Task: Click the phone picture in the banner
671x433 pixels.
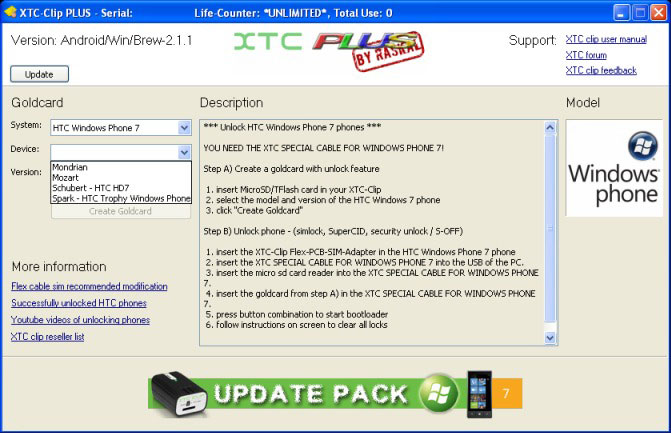Action: 479,394
